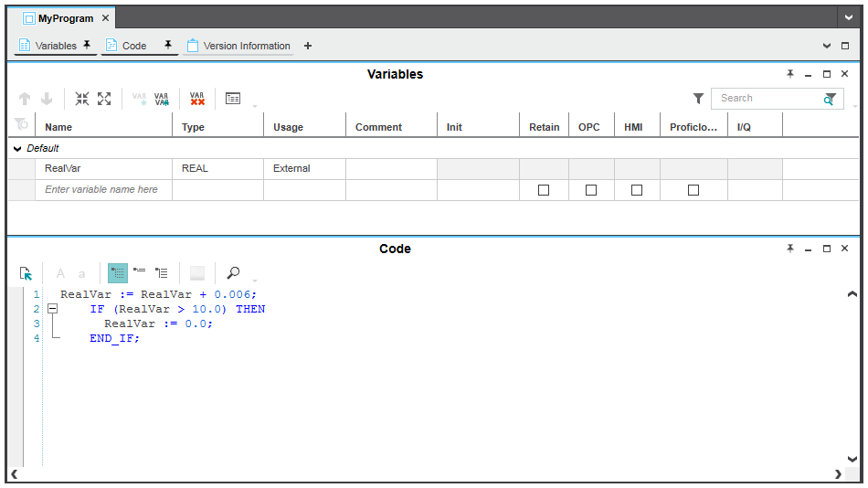Collapse the IF block in code
This screenshot has width=868, height=488.
click(x=52, y=309)
